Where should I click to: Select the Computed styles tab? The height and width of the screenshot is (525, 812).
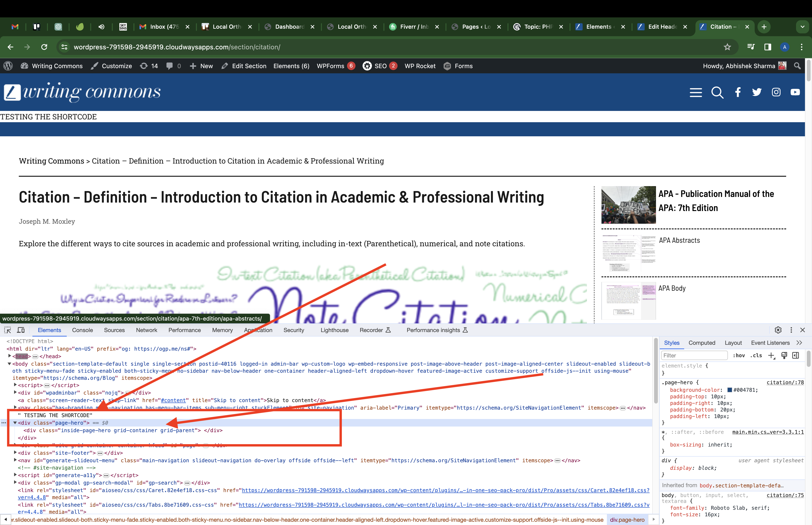702,343
